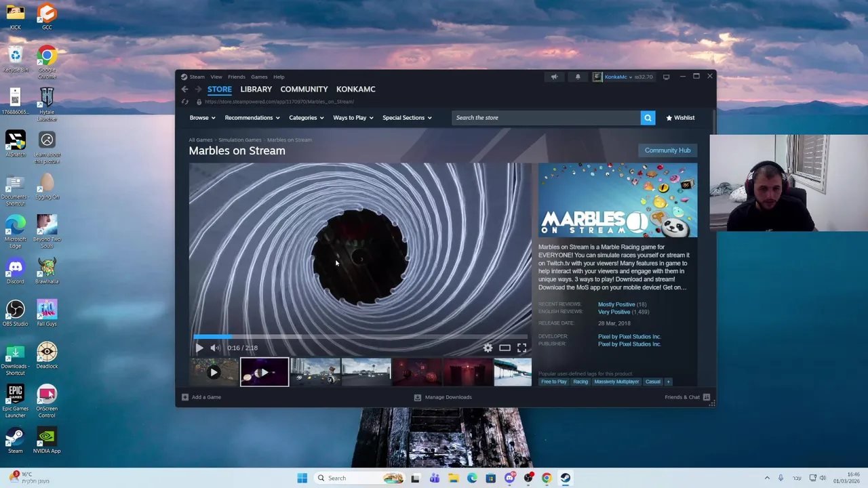Select the first trailer thumbnail with play icon
The width and height of the screenshot is (868, 488).
pyautogui.click(x=214, y=372)
